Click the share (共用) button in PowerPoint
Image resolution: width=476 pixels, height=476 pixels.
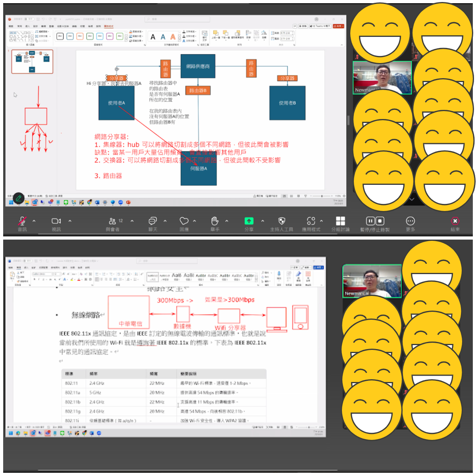tap(338, 26)
